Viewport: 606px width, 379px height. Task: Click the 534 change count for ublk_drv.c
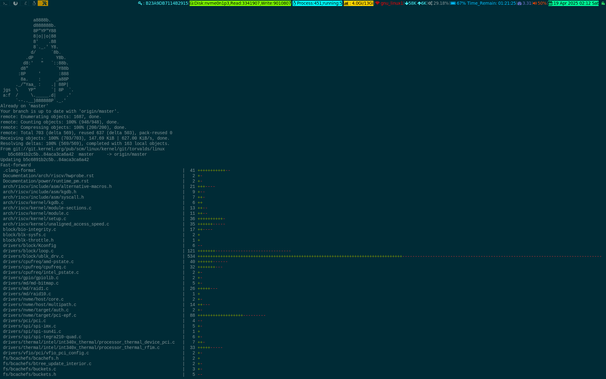191,256
